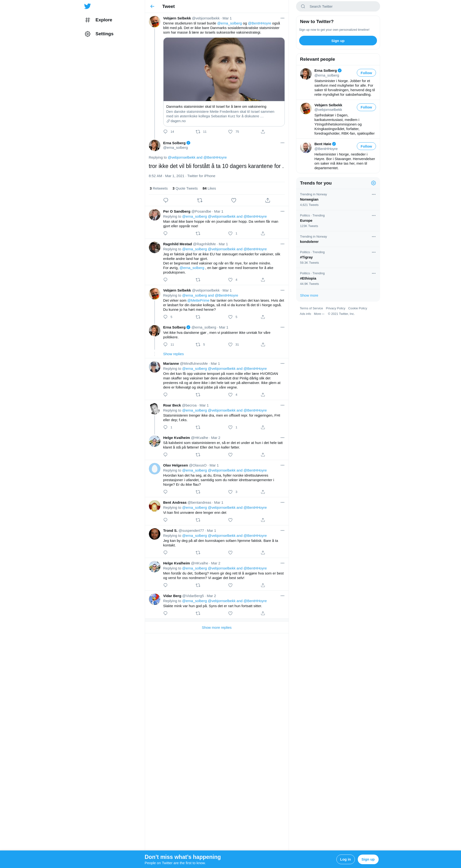The height and width of the screenshot is (868, 461).
Task: Open more options for Europe trend
Action: click(373, 215)
